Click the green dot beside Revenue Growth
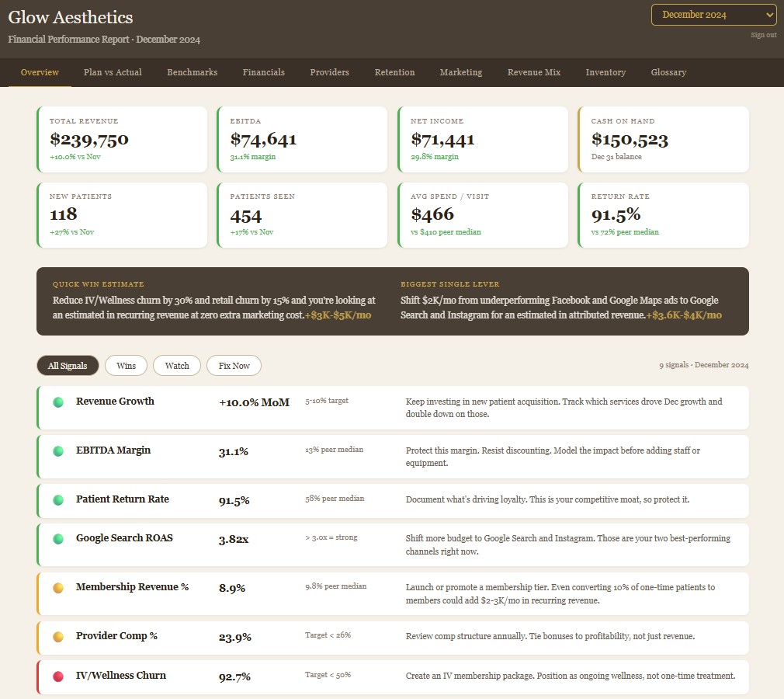The image size is (784, 699). pyautogui.click(x=58, y=402)
